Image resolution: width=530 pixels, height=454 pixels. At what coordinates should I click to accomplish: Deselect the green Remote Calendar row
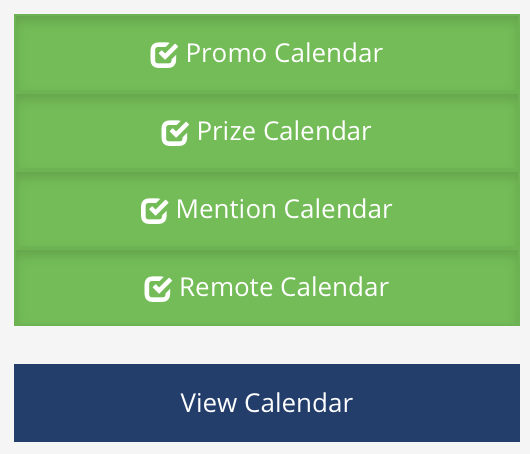(267, 288)
